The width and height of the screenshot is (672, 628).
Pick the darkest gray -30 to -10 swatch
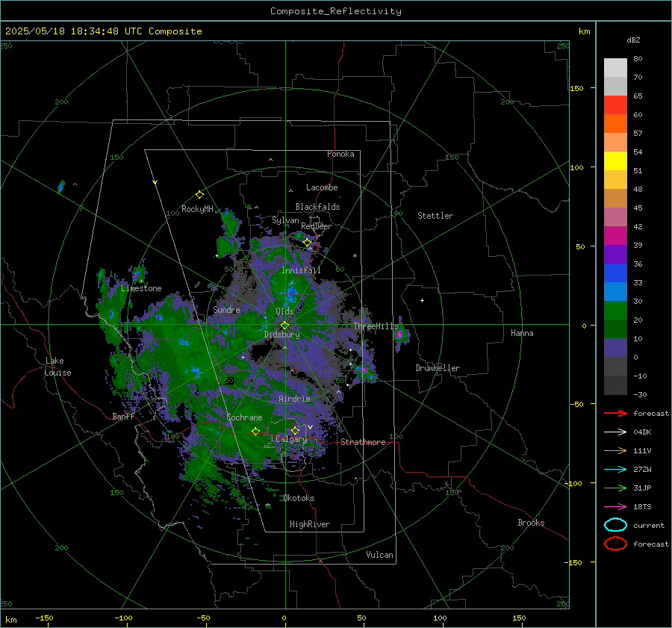(615, 385)
